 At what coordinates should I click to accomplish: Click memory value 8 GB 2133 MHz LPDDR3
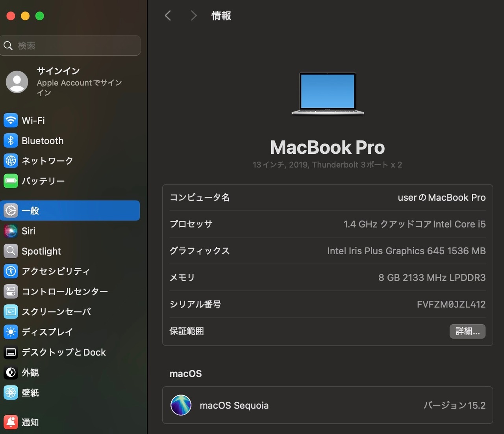tap(432, 278)
